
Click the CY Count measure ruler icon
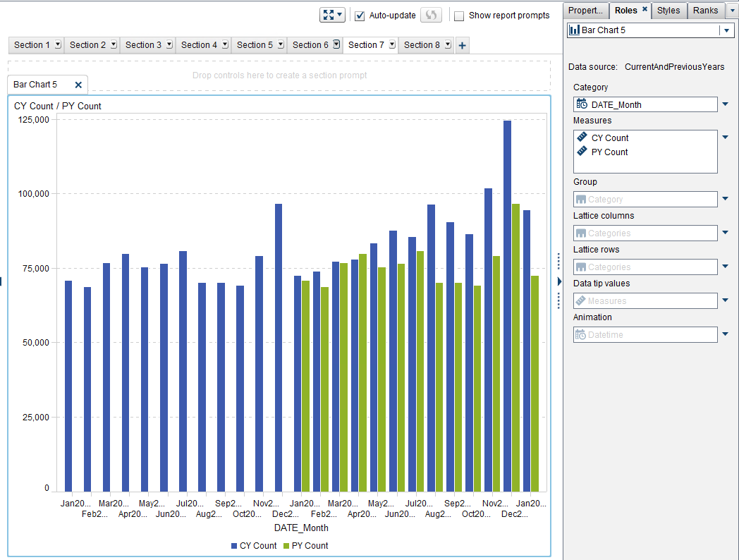point(582,138)
